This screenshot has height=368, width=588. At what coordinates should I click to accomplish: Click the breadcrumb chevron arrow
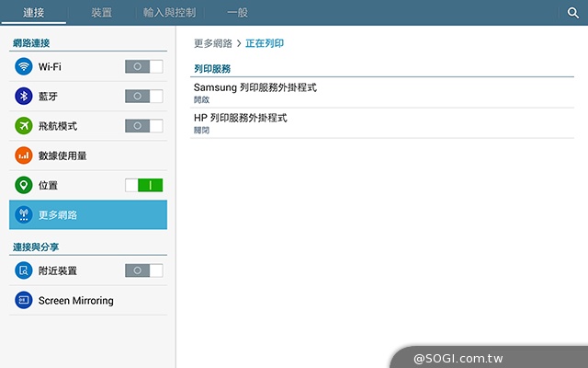[x=239, y=44]
